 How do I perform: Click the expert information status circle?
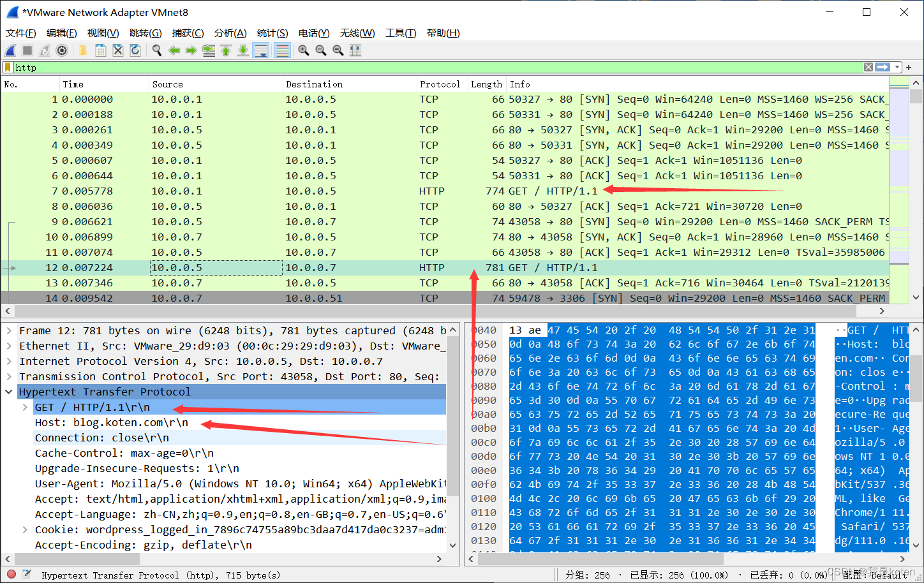11,574
